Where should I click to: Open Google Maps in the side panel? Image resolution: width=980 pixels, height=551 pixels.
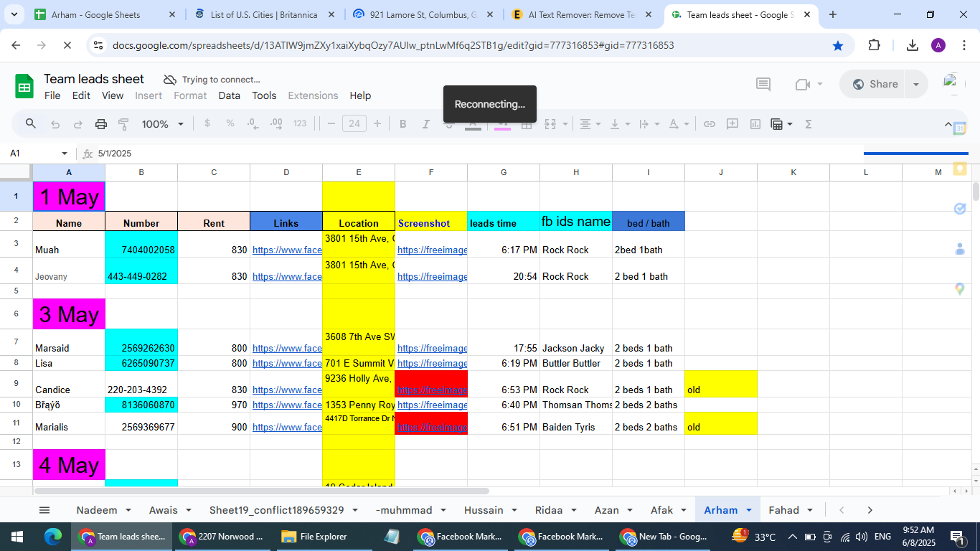pos(960,289)
